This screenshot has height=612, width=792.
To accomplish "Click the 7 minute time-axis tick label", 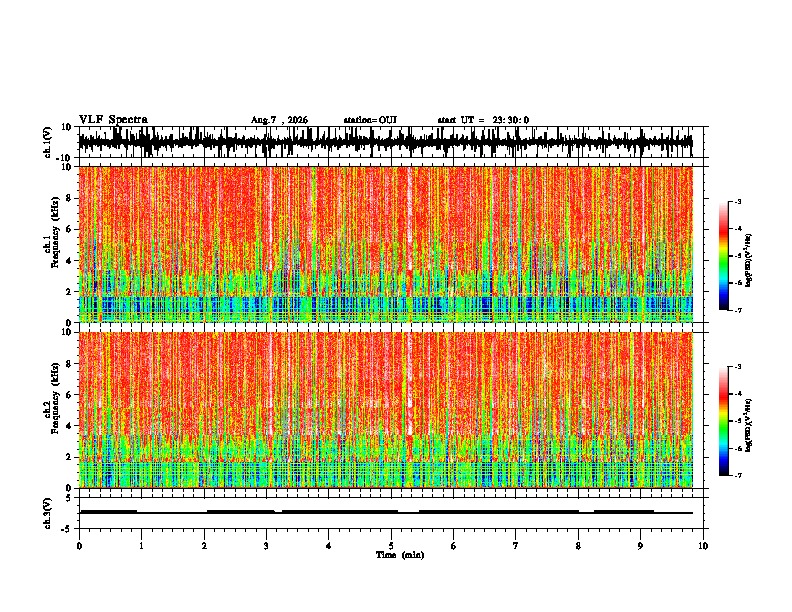I will coord(516,546).
